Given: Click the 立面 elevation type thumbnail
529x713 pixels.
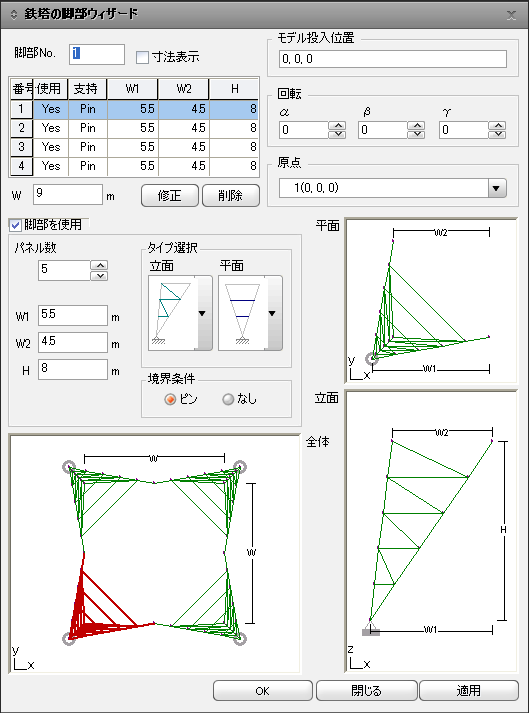Looking at the screenshot, I should click(x=173, y=313).
